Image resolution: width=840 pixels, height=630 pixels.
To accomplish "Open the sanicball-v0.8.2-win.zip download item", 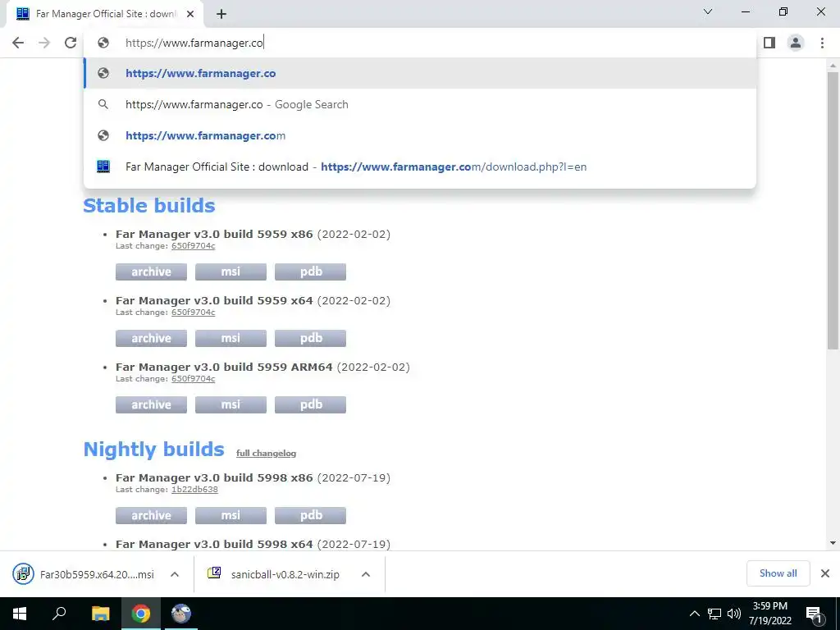I will (x=273, y=574).
